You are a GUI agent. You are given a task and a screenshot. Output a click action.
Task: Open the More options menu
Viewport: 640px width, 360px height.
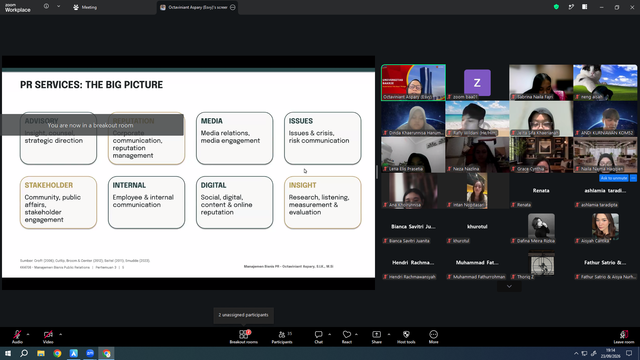(x=433, y=337)
